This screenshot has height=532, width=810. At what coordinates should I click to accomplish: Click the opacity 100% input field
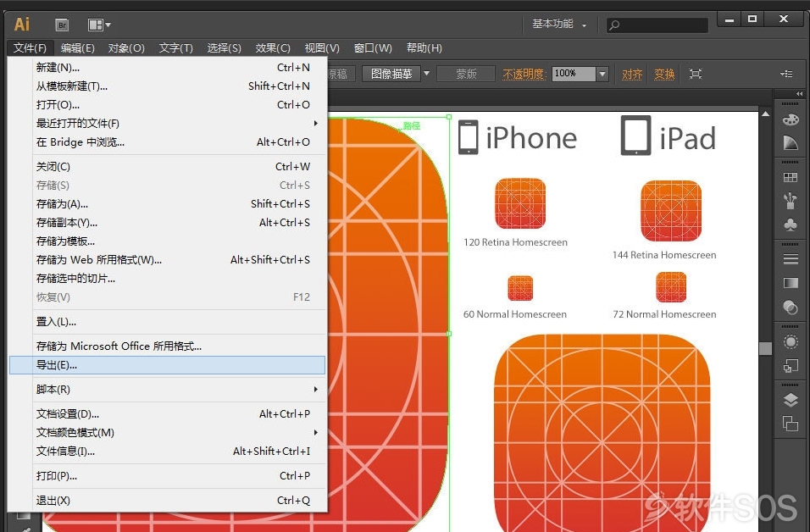574,74
